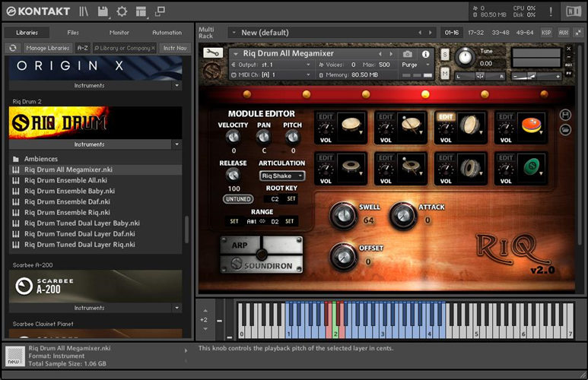Screen dimensions: 588x380
Task: Click the save preset disk icon beside layers
Action: coord(565,115)
